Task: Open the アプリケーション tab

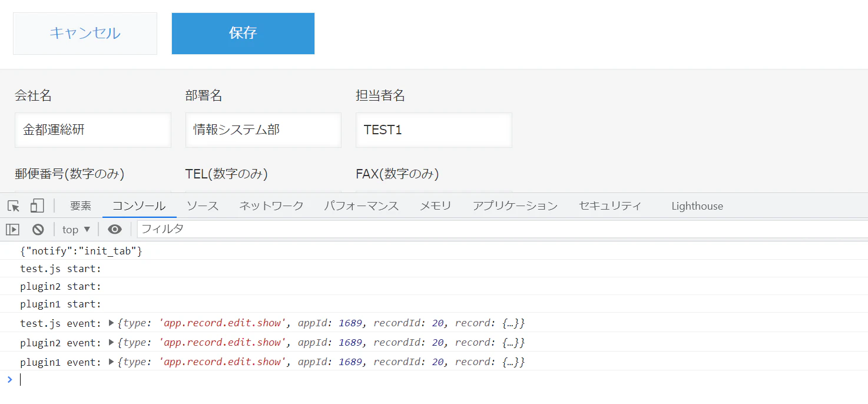Action: pyautogui.click(x=515, y=206)
